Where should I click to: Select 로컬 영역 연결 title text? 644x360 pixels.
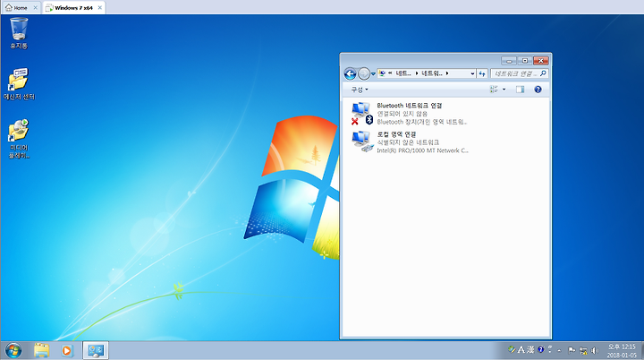coord(396,134)
